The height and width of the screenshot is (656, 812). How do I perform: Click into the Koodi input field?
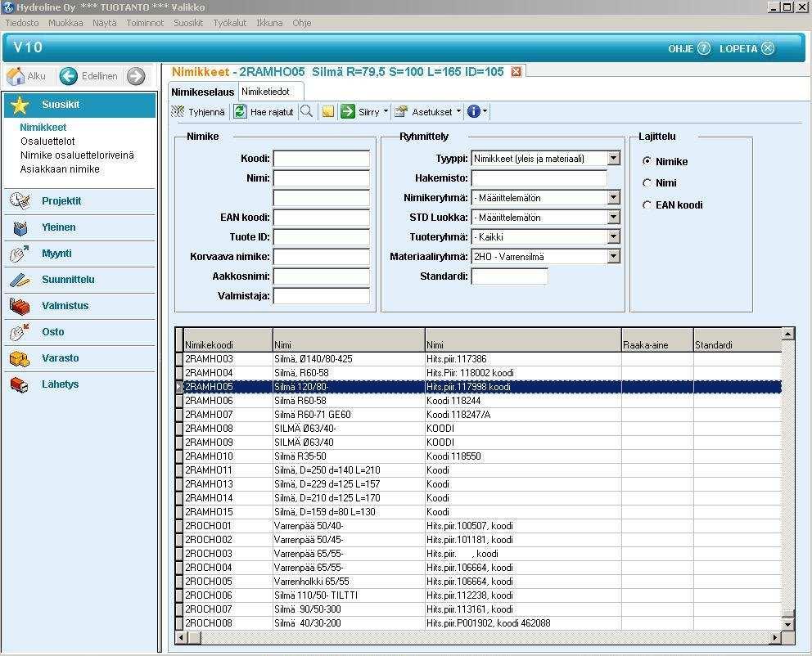322,159
